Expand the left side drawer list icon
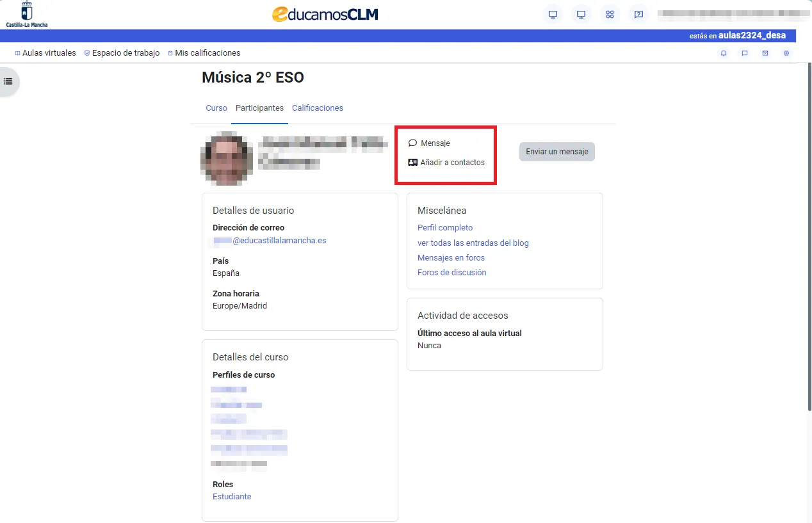Viewport: 812px width, 523px height. tap(8, 81)
